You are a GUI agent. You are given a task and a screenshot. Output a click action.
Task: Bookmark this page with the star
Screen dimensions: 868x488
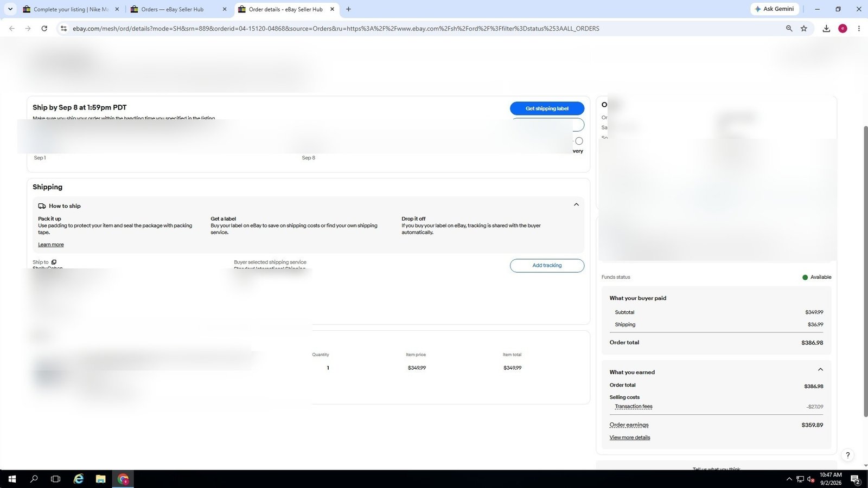tap(804, 29)
